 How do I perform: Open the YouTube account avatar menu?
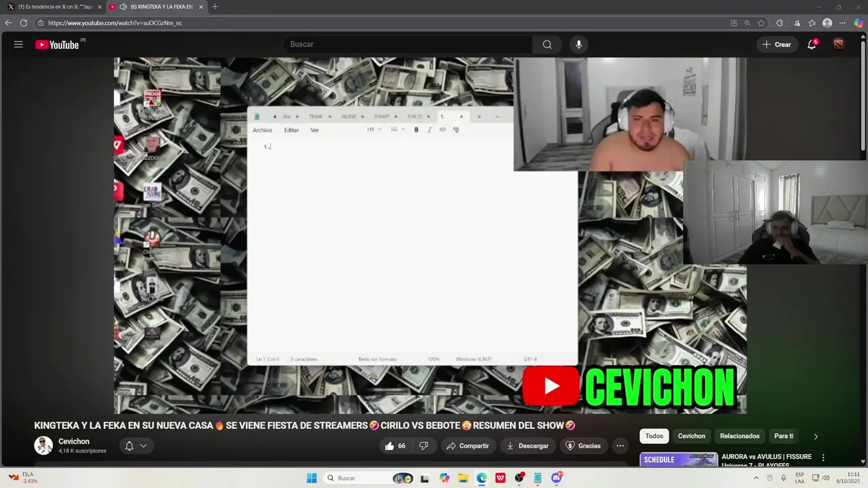pos(839,45)
